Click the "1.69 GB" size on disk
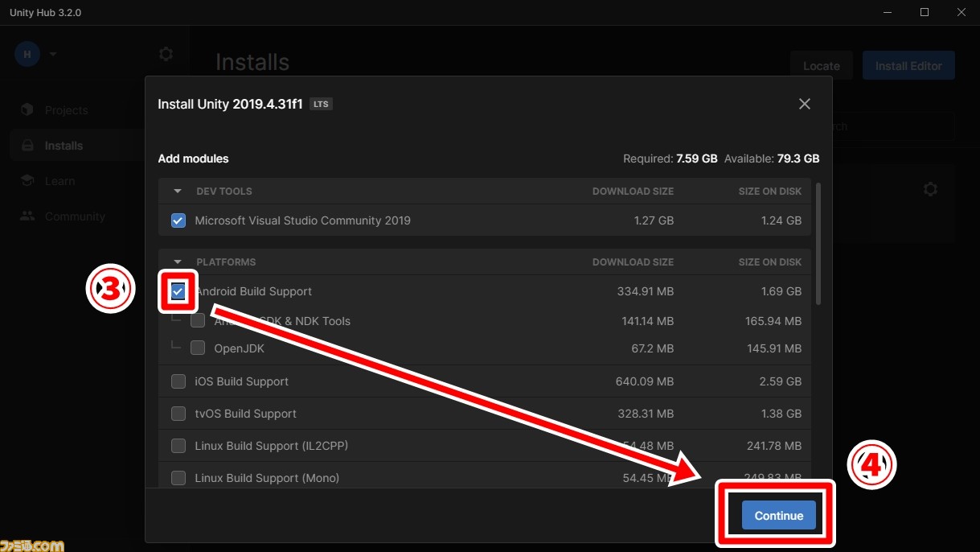Viewport: 980px width, 552px height. 781,291
